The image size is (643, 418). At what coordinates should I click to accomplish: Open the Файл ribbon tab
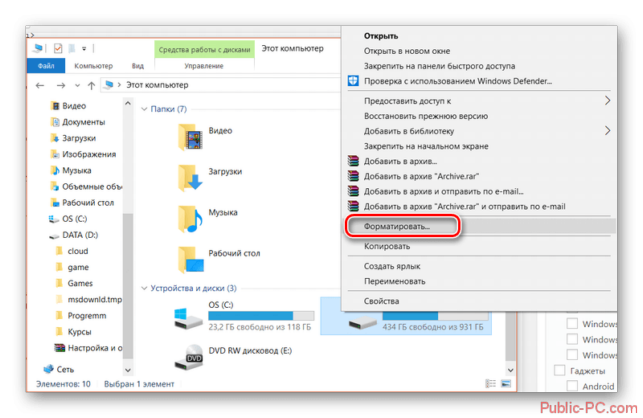pyautogui.click(x=46, y=66)
